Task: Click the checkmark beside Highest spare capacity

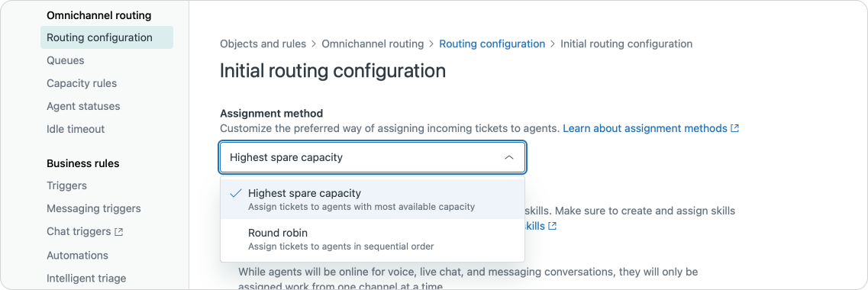Action: (236, 193)
